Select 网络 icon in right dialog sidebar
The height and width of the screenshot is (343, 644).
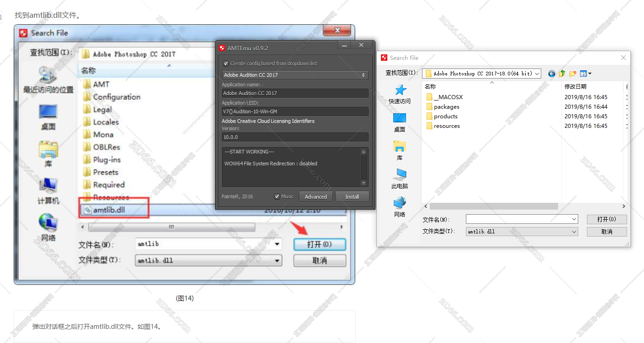400,203
